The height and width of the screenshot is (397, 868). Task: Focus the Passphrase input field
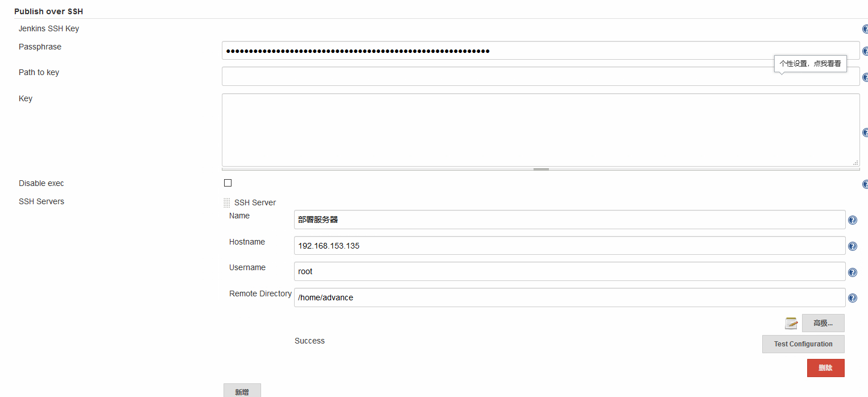(540, 51)
